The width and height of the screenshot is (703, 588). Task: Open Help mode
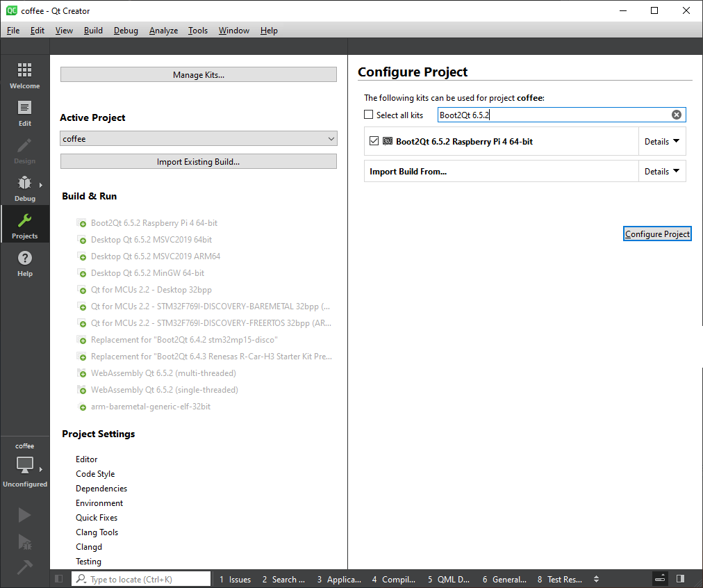tap(24, 263)
